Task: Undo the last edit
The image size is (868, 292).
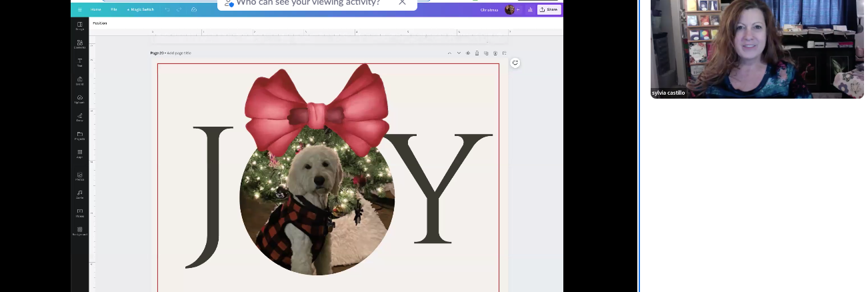Action: [167, 9]
